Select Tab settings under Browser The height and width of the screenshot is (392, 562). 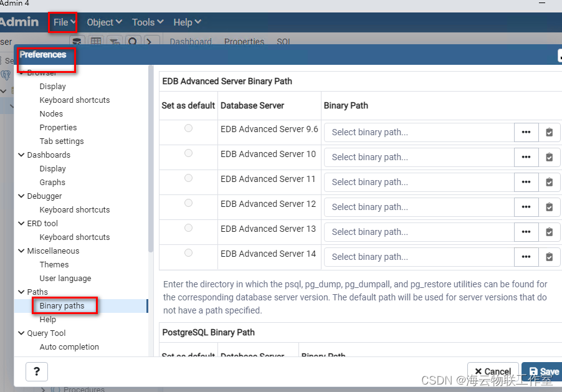tap(62, 141)
